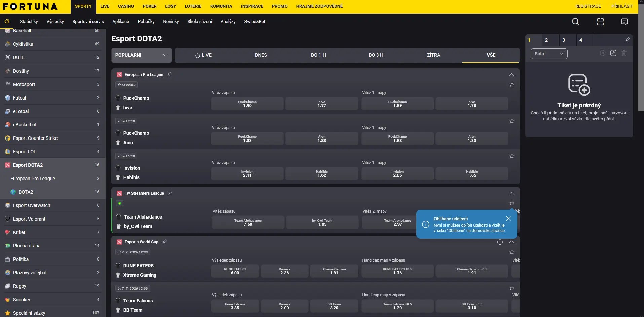Bet on Habibis match winner 1.62
The height and width of the screenshot is (317, 644).
coord(322,173)
